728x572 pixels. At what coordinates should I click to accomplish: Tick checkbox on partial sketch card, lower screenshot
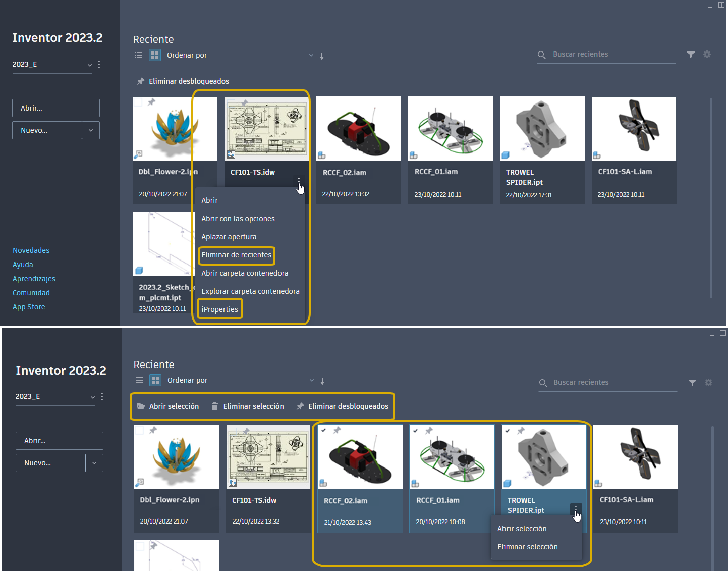tap(140, 546)
